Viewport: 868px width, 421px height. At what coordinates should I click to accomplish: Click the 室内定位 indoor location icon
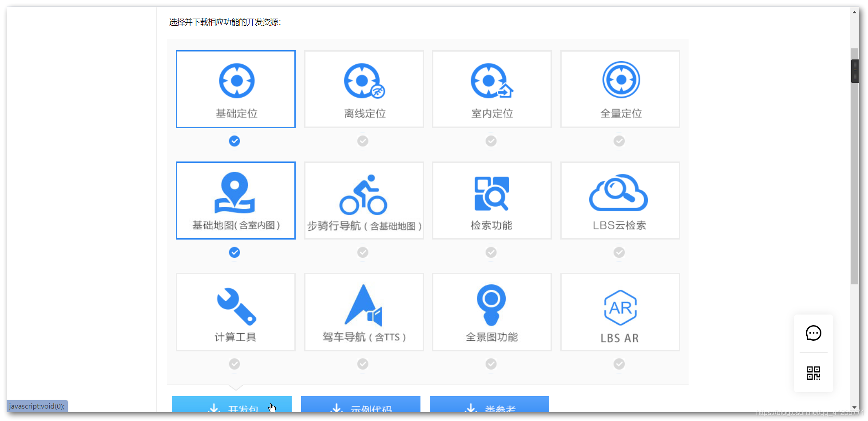tap(492, 81)
